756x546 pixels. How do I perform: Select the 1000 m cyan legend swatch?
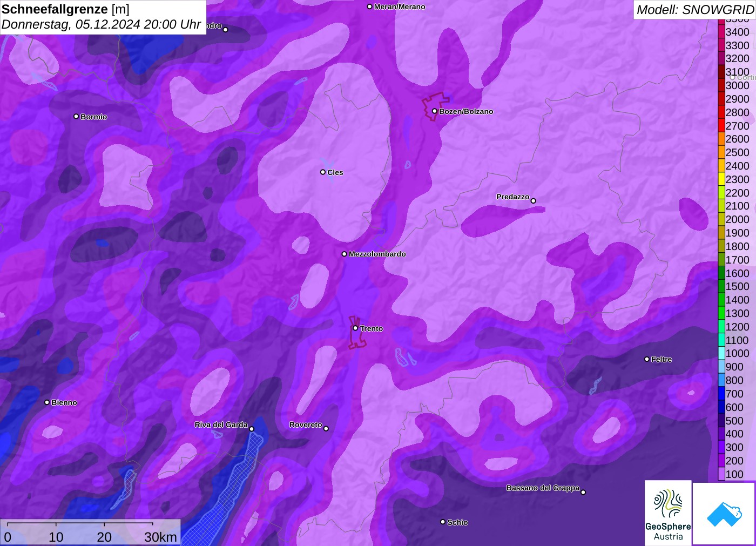click(x=721, y=354)
